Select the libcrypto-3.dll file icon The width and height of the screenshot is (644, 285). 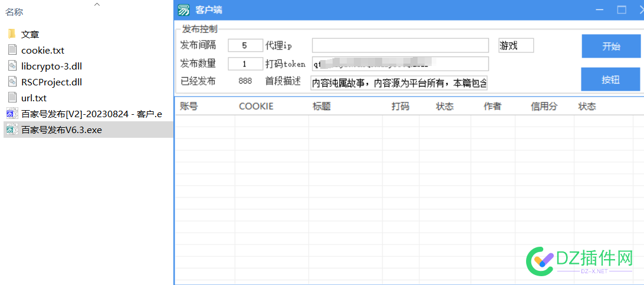coord(12,66)
